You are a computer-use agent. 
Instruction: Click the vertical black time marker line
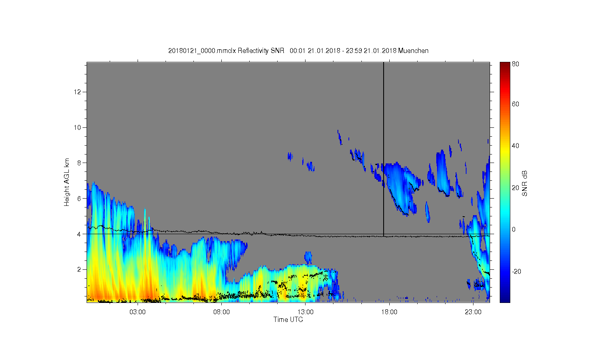(x=384, y=149)
